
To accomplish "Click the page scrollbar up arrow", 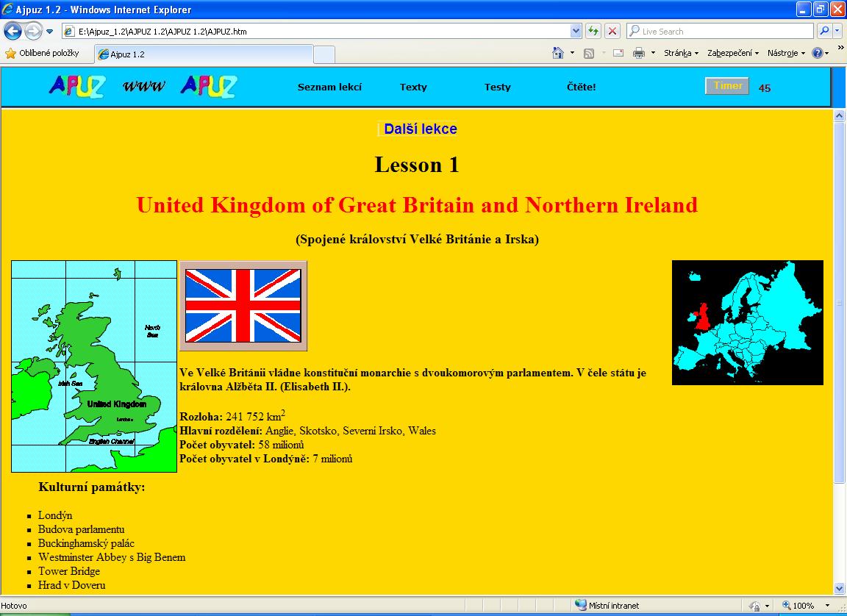I will 839,115.
